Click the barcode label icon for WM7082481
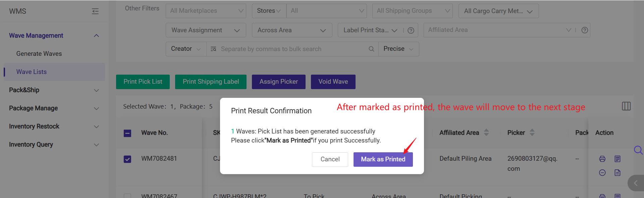Screen dimensions: 644x198 pos(617,159)
